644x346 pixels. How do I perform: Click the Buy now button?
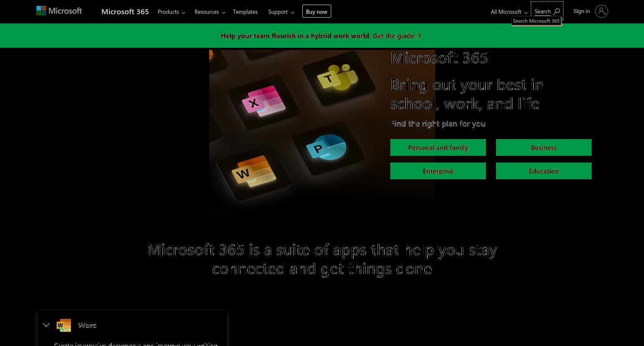317,11
